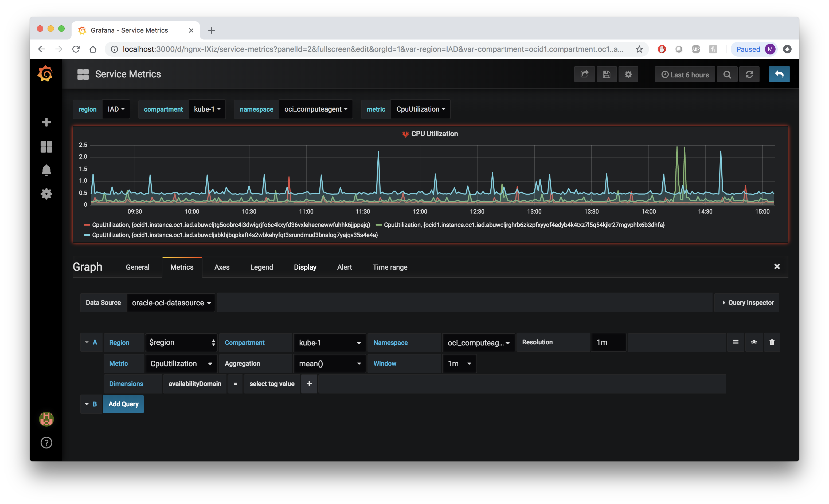829x504 pixels.
Task: Expand the Query Inspector
Action: [x=747, y=303]
